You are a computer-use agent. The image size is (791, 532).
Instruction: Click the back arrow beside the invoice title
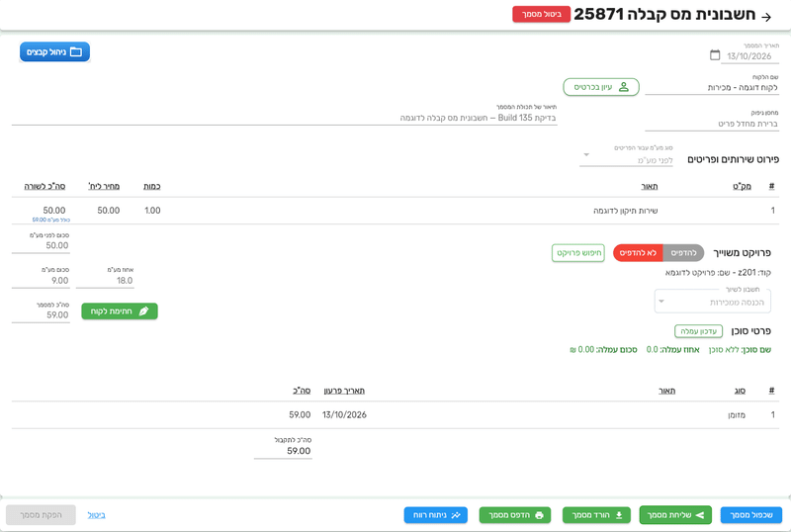tap(766, 17)
